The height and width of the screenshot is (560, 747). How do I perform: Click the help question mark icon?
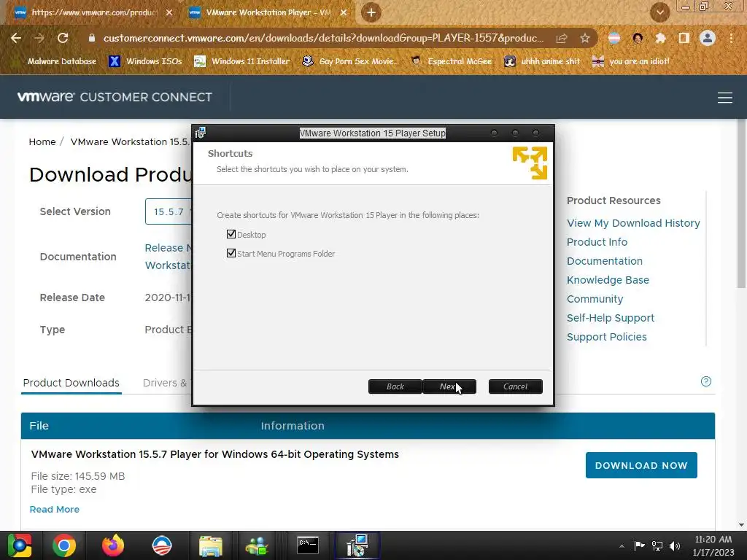pos(706,381)
